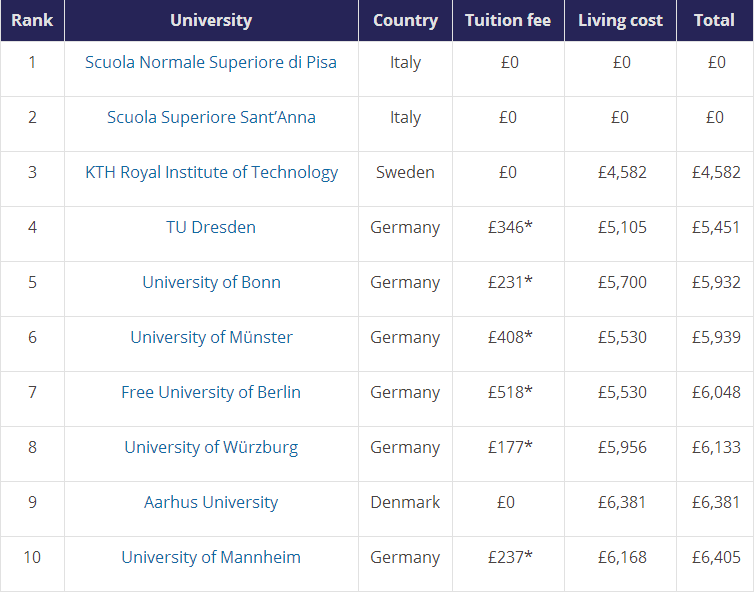
Task: Select the Living cost column header
Action: [620, 20]
